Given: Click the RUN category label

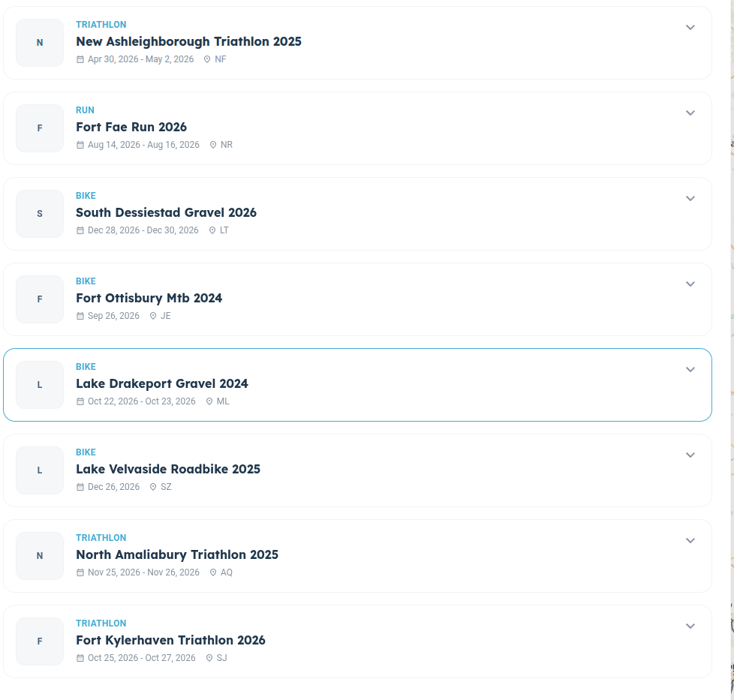Looking at the screenshot, I should click(x=86, y=110).
